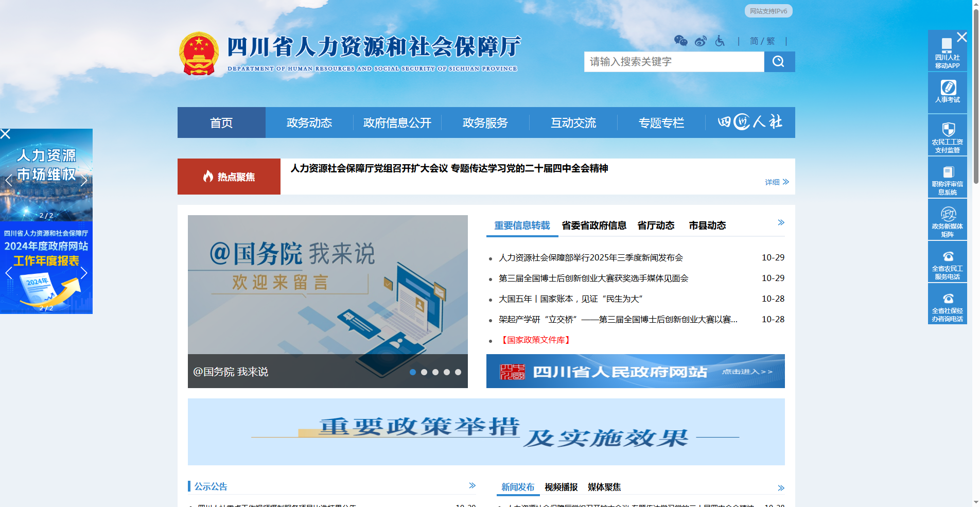The height and width of the screenshot is (507, 980).
Task: Tap the 四川人社移动APP icon in sidebar
Action: (947, 46)
